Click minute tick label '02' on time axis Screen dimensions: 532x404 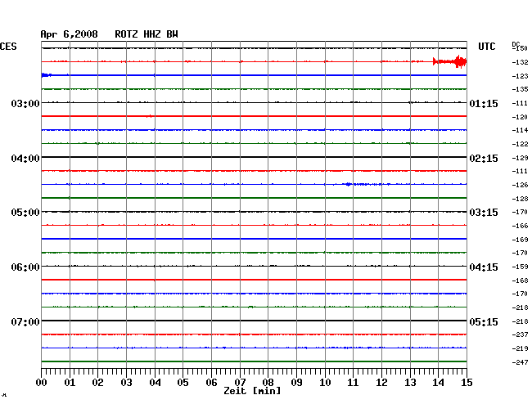tap(97, 383)
